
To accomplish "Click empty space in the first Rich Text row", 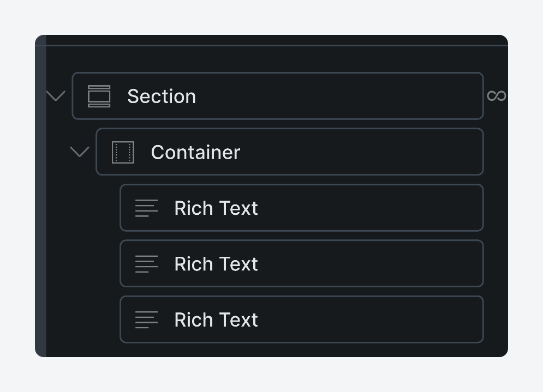I will (x=371, y=208).
